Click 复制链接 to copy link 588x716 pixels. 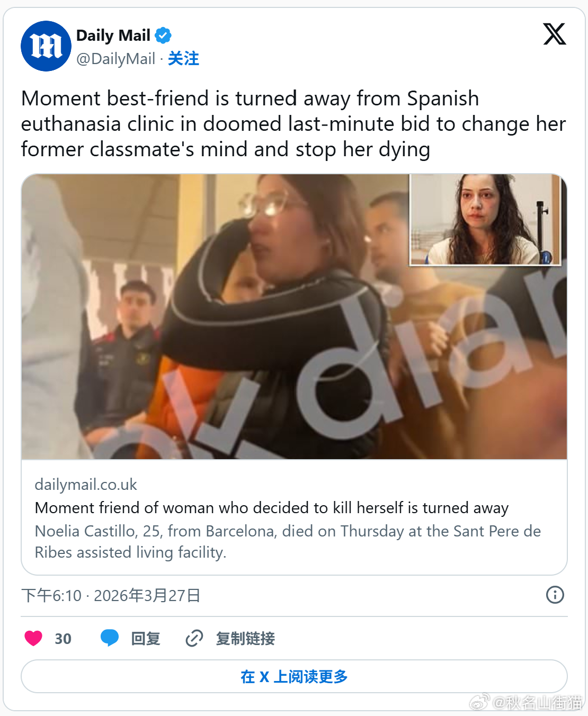(x=245, y=638)
